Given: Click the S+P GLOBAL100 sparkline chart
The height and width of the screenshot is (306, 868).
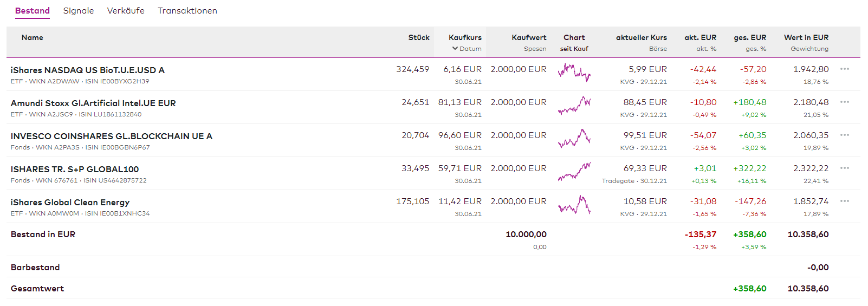Looking at the screenshot, I should coord(574,171).
